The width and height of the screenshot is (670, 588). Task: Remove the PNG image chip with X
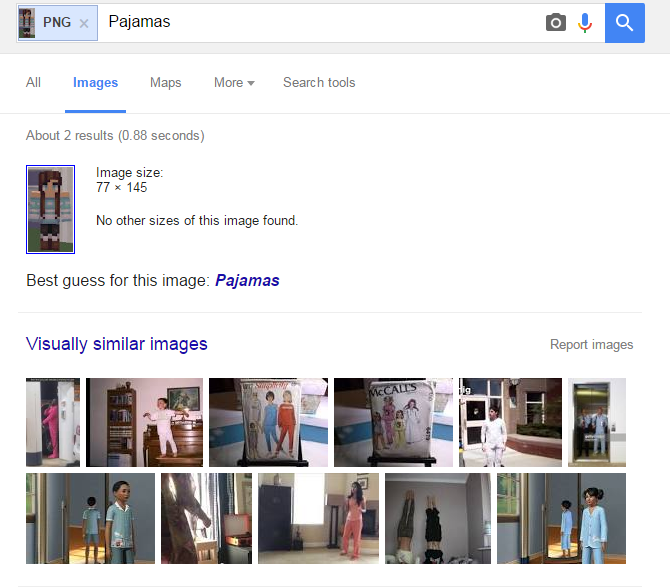click(x=84, y=23)
